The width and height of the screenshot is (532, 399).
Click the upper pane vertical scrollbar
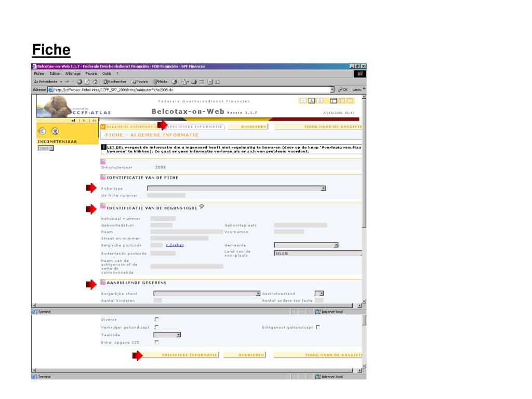364,199
